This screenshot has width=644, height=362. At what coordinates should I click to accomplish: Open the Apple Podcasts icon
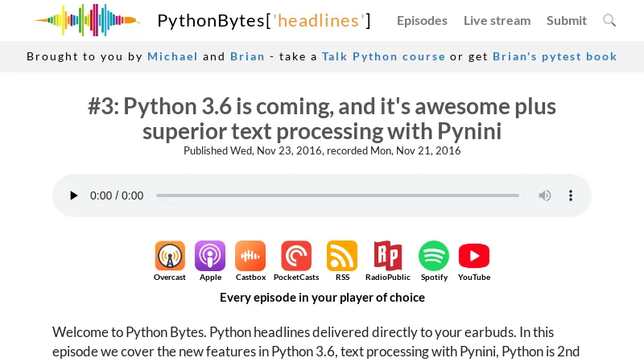click(210, 257)
